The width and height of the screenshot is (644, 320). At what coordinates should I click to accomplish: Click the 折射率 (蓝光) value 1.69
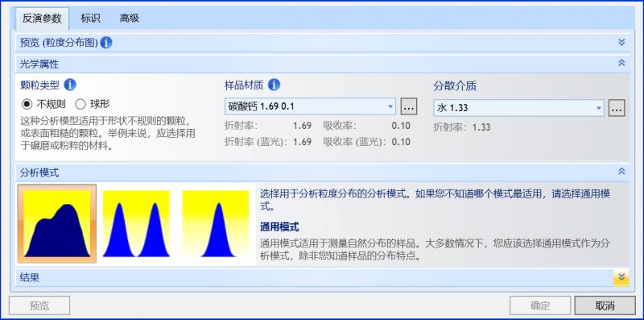click(303, 142)
